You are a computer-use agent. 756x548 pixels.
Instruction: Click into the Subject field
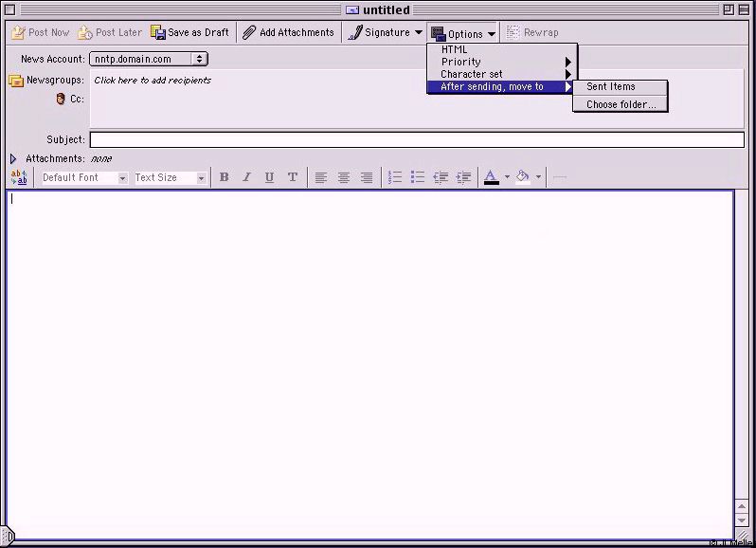(x=417, y=139)
